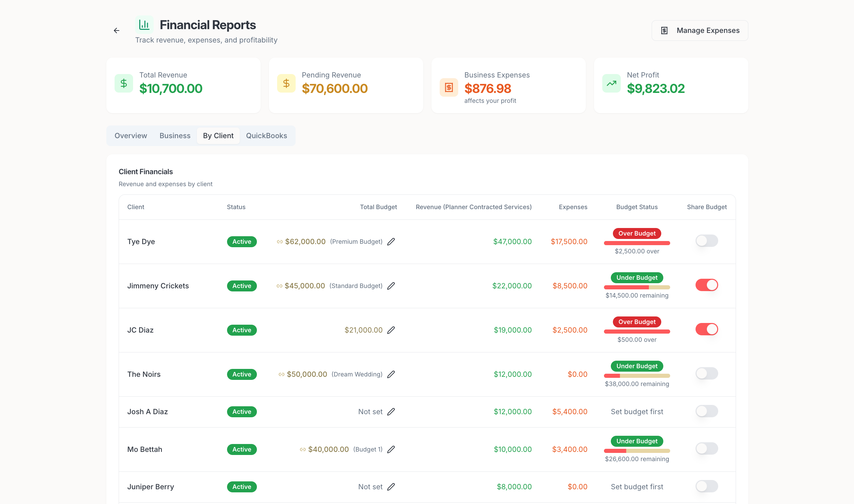
Task: Disable Share Budget toggle for Jimmeny Crickets
Action: (707, 285)
